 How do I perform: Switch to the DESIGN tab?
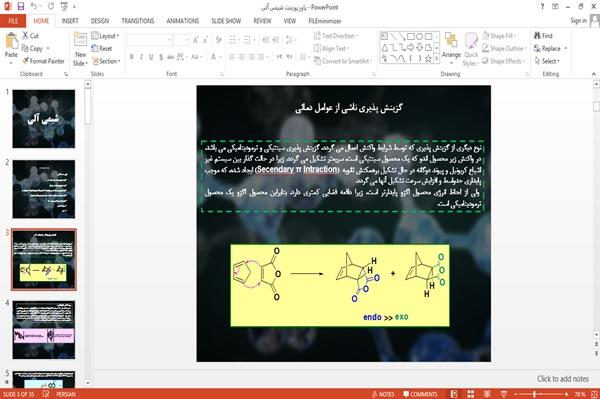[x=99, y=21]
